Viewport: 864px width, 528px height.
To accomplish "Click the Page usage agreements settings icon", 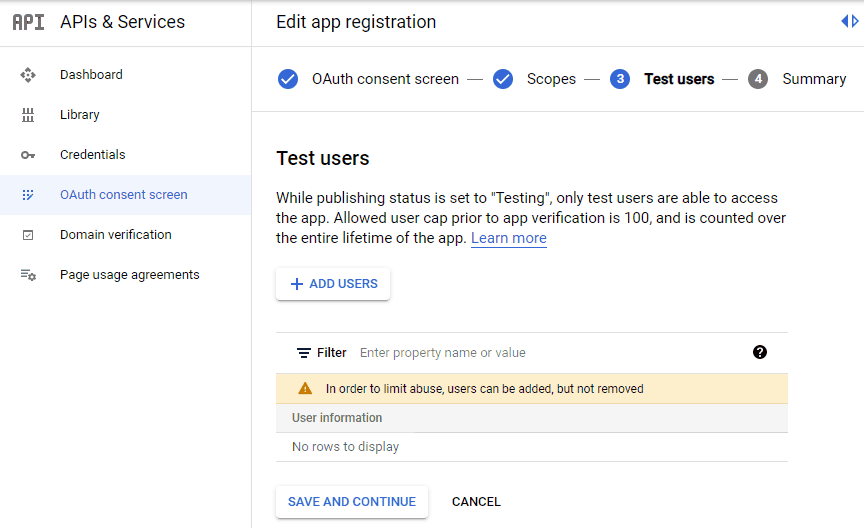I will [x=28, y=274].
